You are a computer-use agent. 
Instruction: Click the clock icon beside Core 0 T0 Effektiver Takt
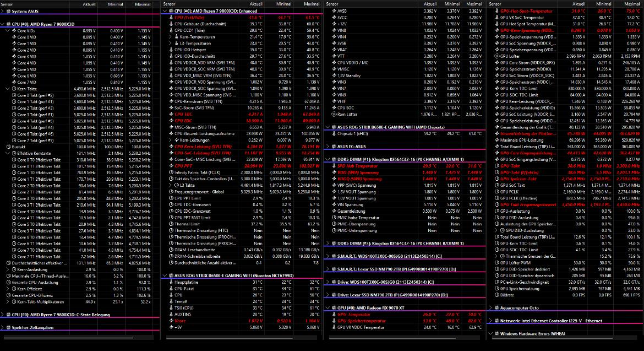point(14,160)
